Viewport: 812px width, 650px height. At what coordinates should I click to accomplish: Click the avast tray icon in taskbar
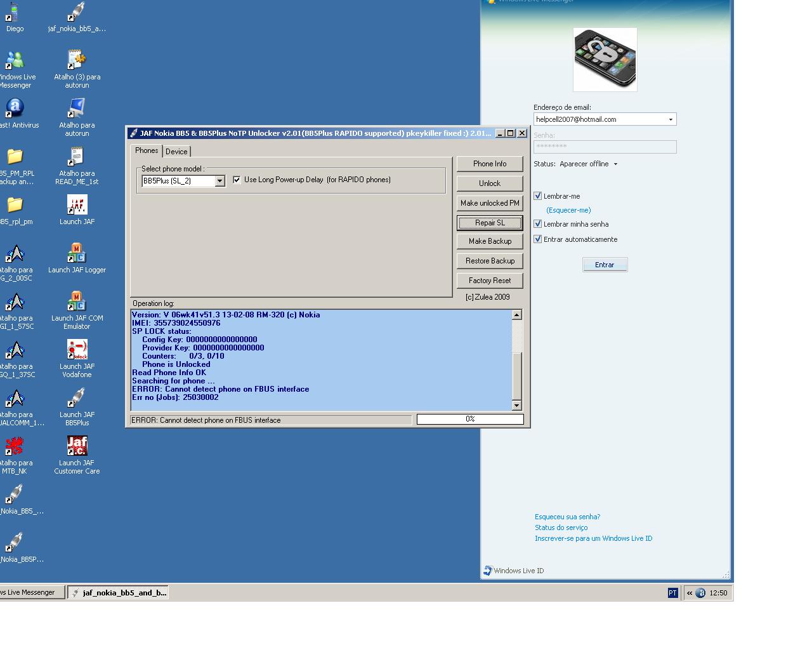(700, 593)
